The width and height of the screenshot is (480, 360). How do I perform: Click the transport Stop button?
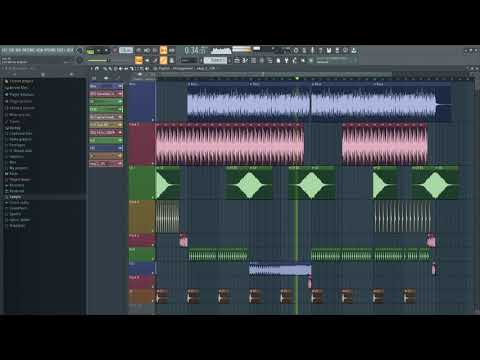point(106,51)
